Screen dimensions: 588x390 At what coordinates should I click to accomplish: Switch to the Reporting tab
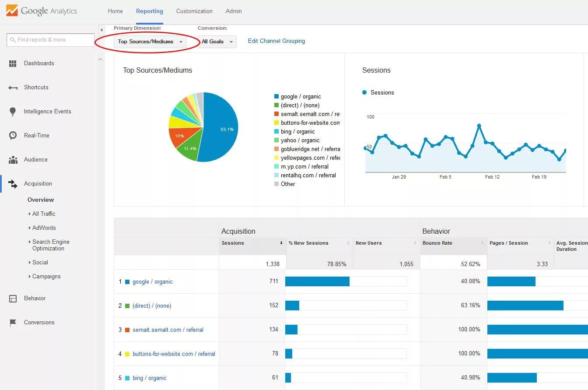pos(150,11)
